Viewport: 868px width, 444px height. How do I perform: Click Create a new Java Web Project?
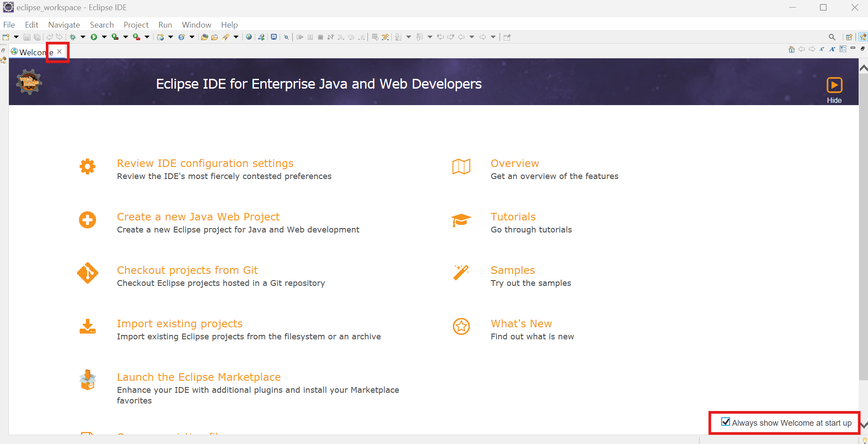(x=198, y=217)
